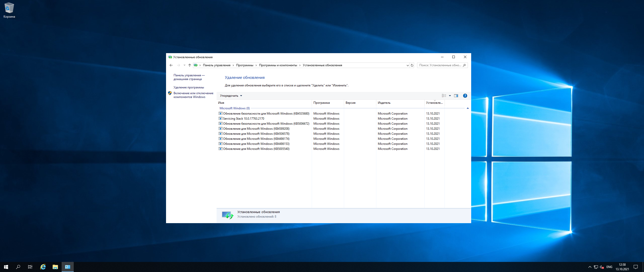Click 'Microsoft Corporation' publisher for KB4589208

[392, 129]
